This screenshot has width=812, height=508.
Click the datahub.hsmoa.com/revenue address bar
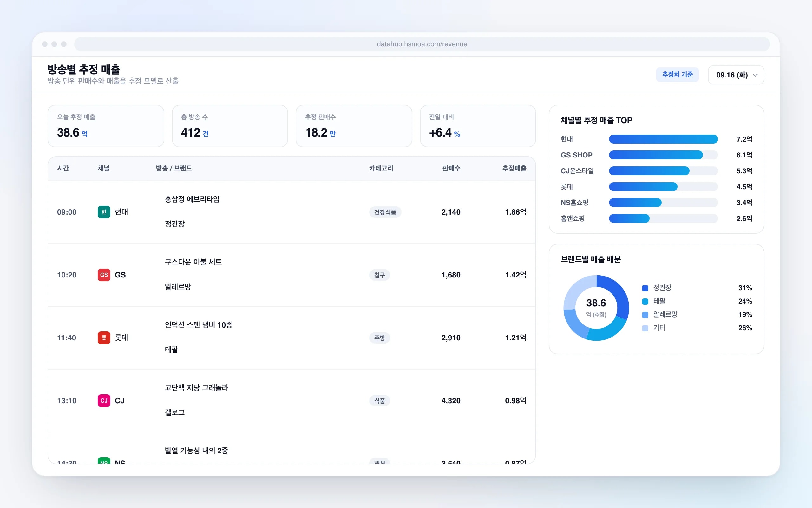pos(422,44)
